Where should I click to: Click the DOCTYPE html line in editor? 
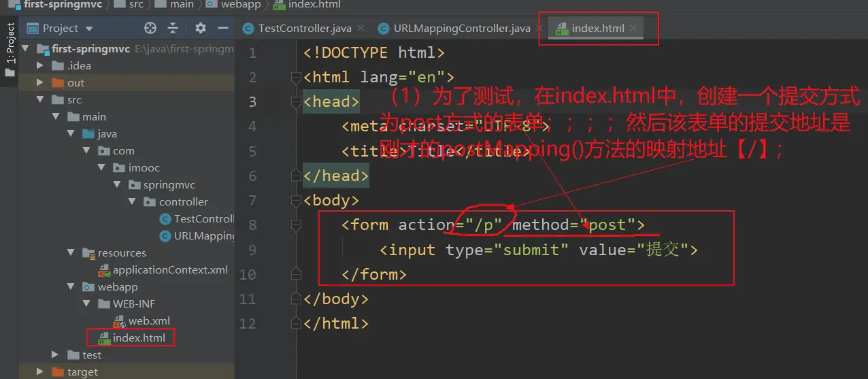(x=374, y=52)
